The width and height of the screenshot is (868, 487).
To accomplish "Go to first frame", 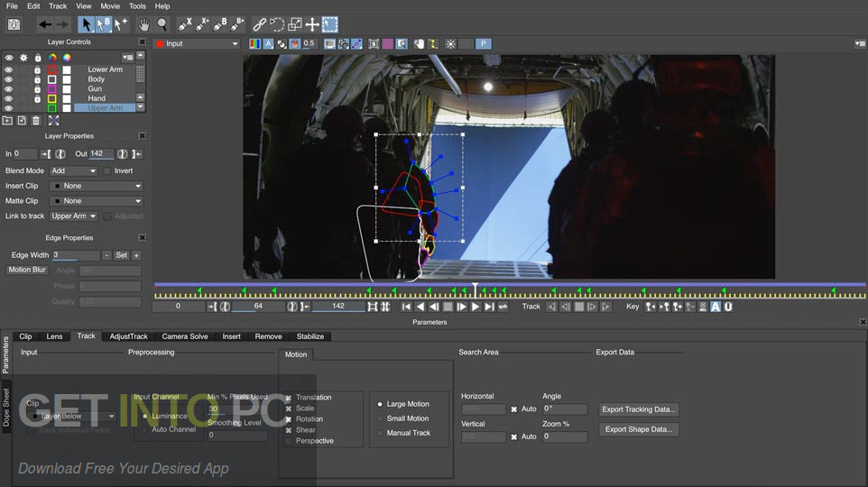I will (x=406, y=307).
